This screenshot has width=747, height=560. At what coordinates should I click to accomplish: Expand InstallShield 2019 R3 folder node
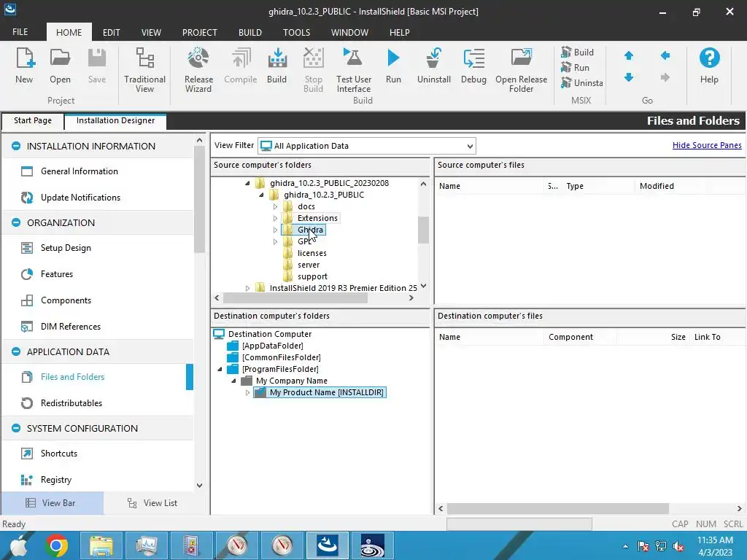tap(247, 288)
